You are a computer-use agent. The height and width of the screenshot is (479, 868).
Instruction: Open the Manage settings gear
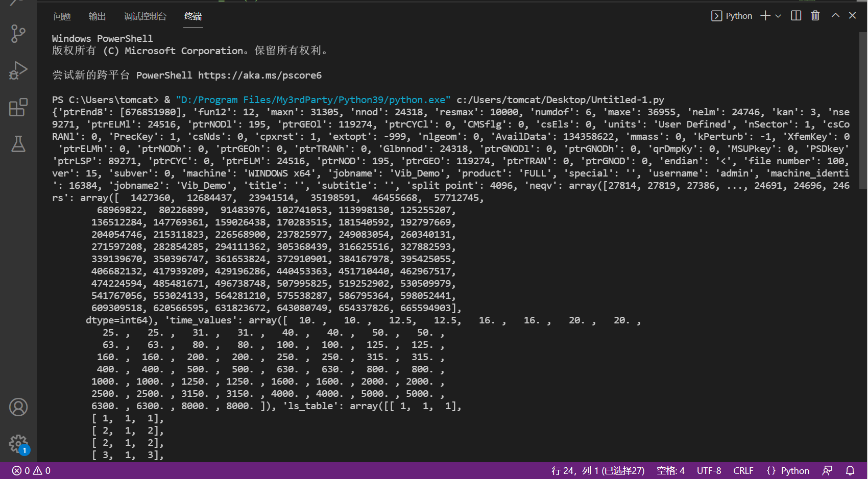18,444
